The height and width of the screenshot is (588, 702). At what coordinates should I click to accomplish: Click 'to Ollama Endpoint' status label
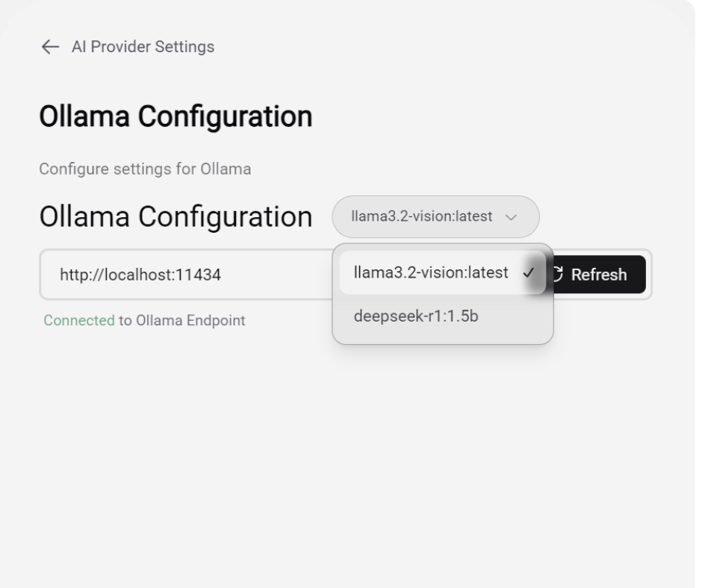[x=181, y=321]
